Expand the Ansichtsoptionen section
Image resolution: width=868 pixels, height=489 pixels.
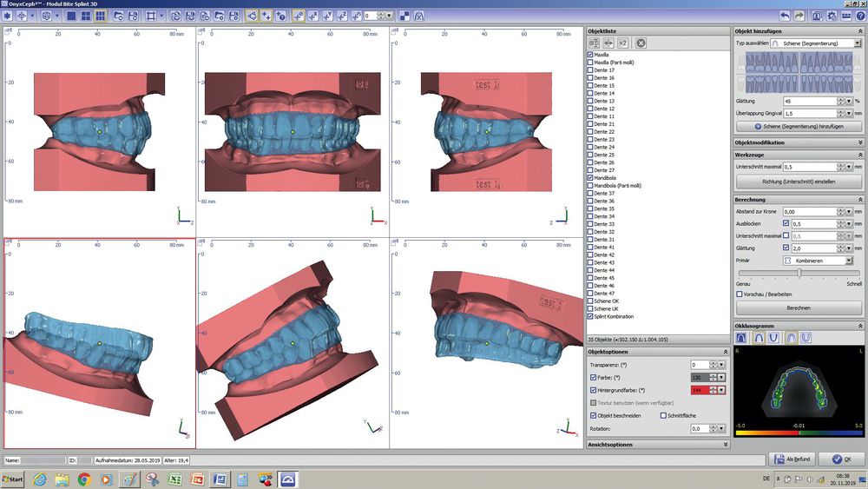[725, 445]
